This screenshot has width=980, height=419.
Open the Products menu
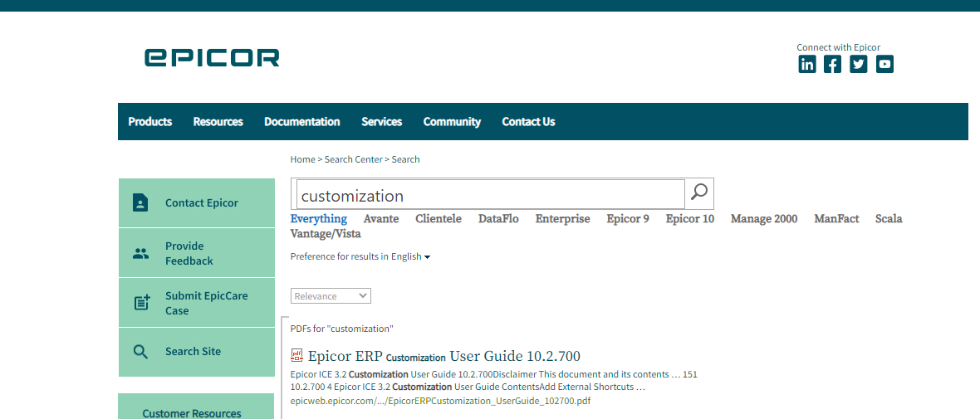pyautogui.click(x=150, y=122)
